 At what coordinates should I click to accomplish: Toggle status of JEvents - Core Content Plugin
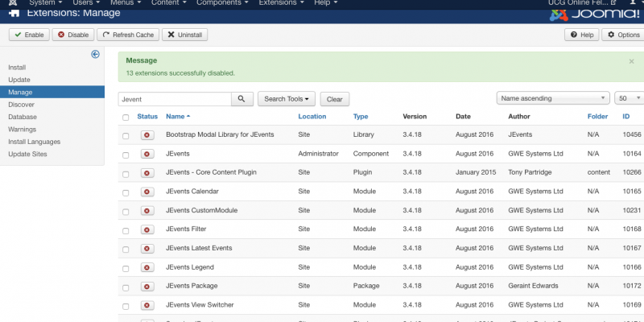[147, 173]
